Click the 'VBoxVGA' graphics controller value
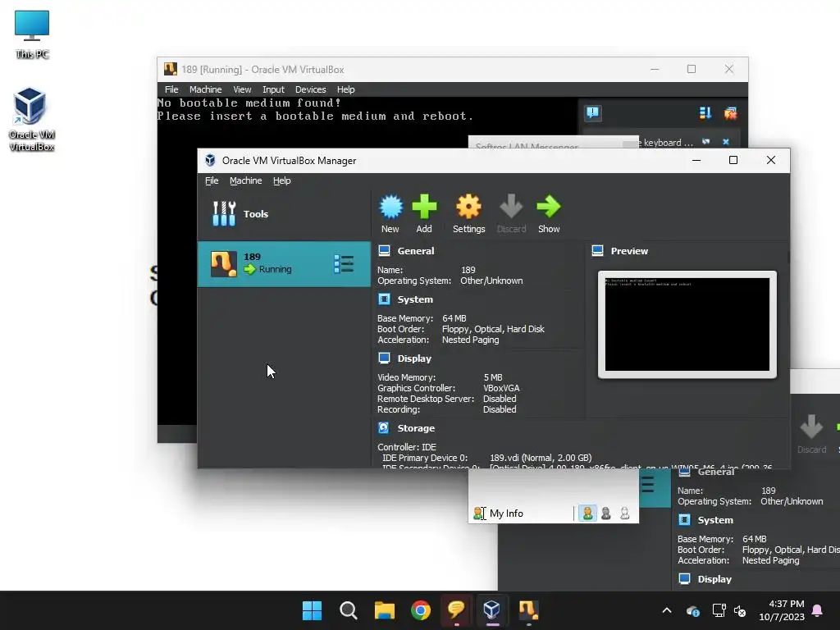Image resolution: width=840 pixels, height=630 pixels. [x=501, y=388]
